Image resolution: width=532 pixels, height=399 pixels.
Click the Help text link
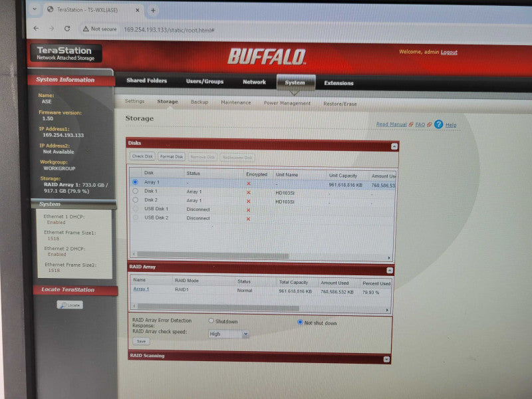tap(451, 125)
